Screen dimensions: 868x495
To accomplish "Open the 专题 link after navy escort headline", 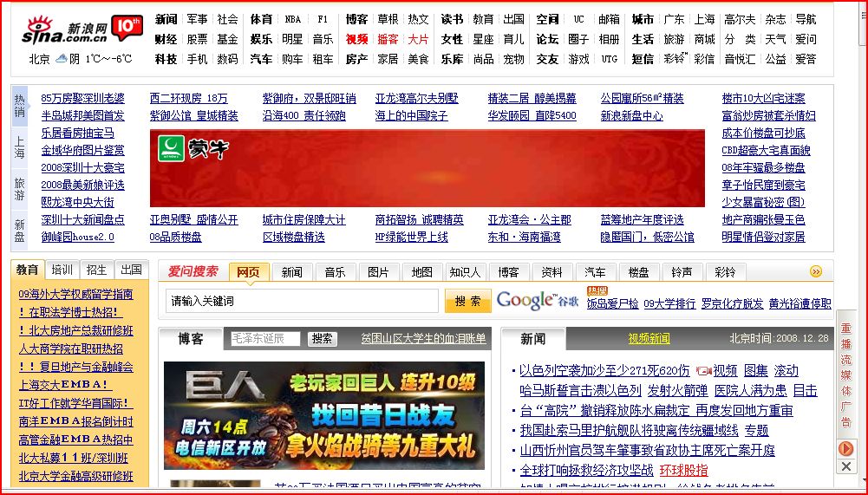I will [x=757, y=430].
